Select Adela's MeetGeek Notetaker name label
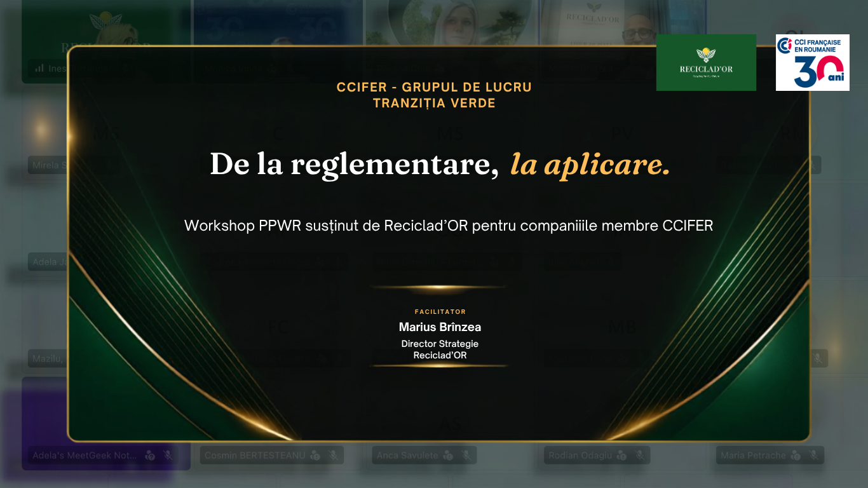This screenshot has height=488, width=868. pos(85,456)
